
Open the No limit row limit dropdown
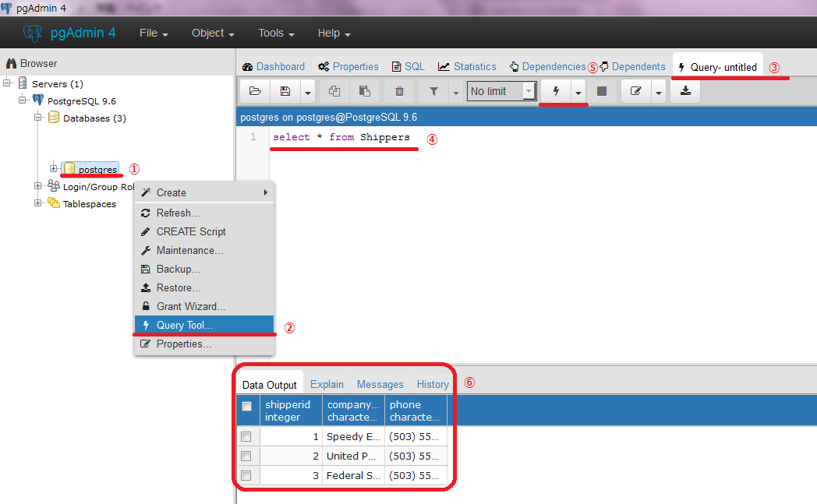pyautogui.click(x=501, y=91)
